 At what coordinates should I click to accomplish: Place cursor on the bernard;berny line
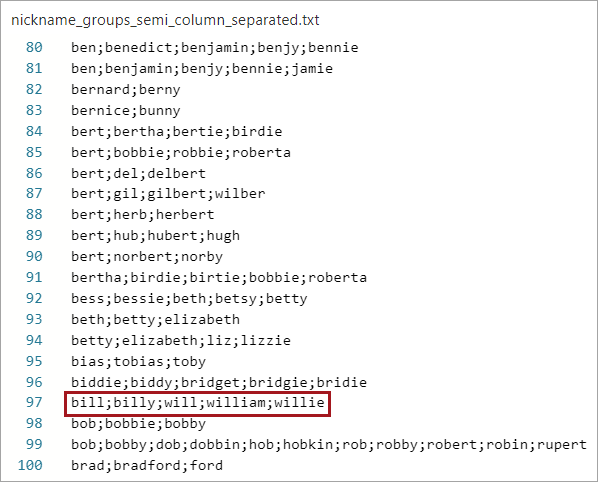[125, 90]
